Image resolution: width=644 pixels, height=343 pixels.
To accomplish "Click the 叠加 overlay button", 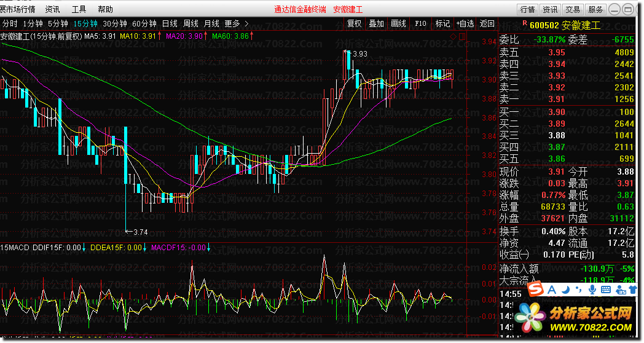I will pyautogui.click(x=376, y=23).
